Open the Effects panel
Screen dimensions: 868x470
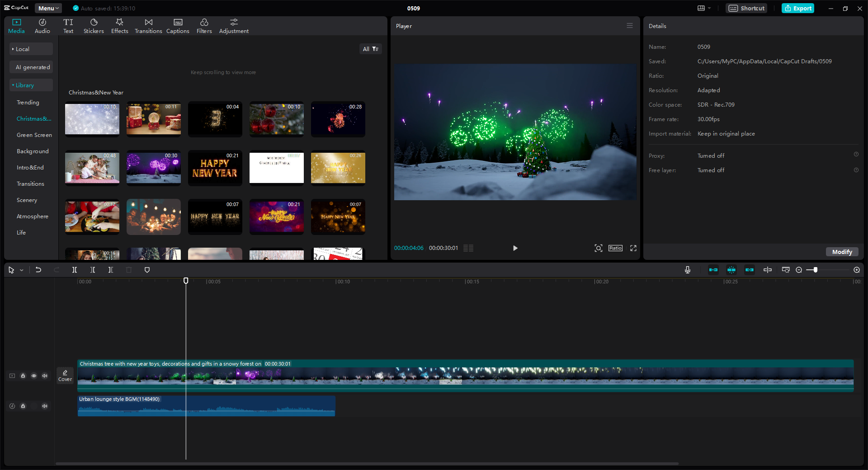(119, 25)
